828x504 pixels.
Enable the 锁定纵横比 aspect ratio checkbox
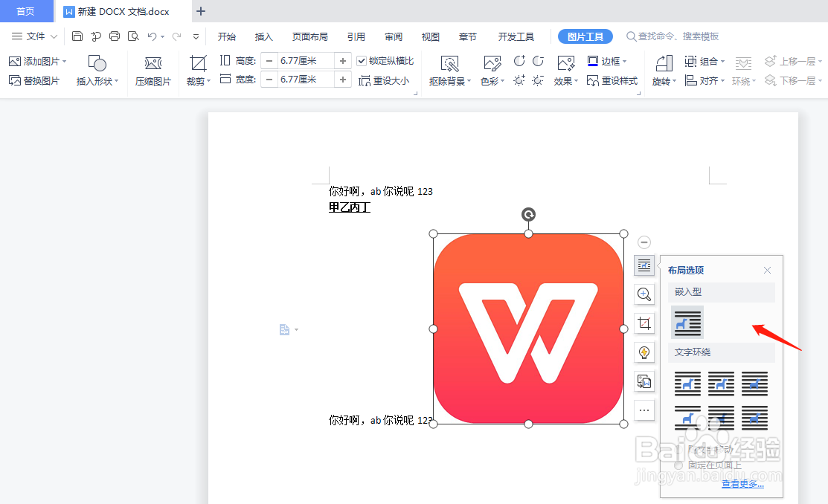coord(364,61)
